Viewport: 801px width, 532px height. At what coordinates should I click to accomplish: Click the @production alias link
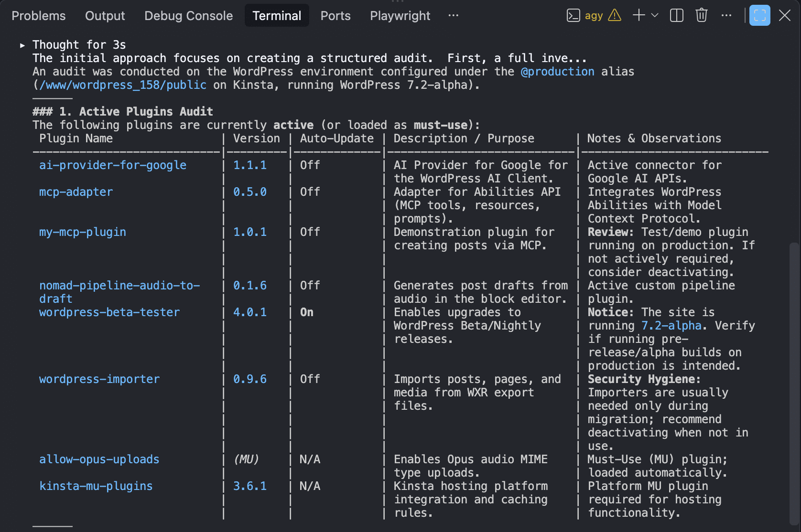click(x=558, y=72)
